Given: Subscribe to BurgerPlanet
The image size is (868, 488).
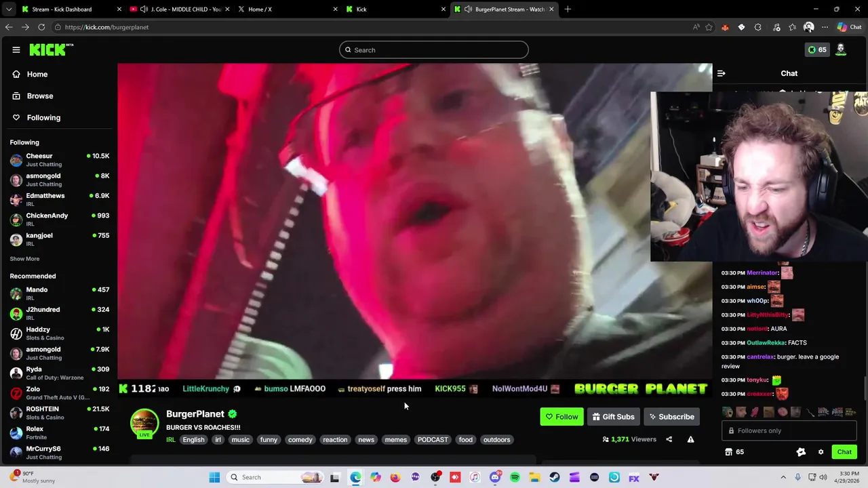Looking at the screenshot, I should [671, 417].
